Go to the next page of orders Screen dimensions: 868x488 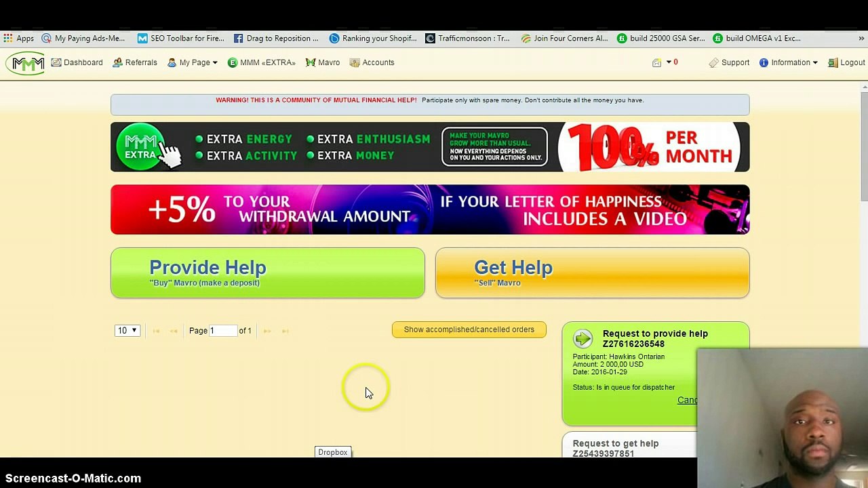(267, 331)
